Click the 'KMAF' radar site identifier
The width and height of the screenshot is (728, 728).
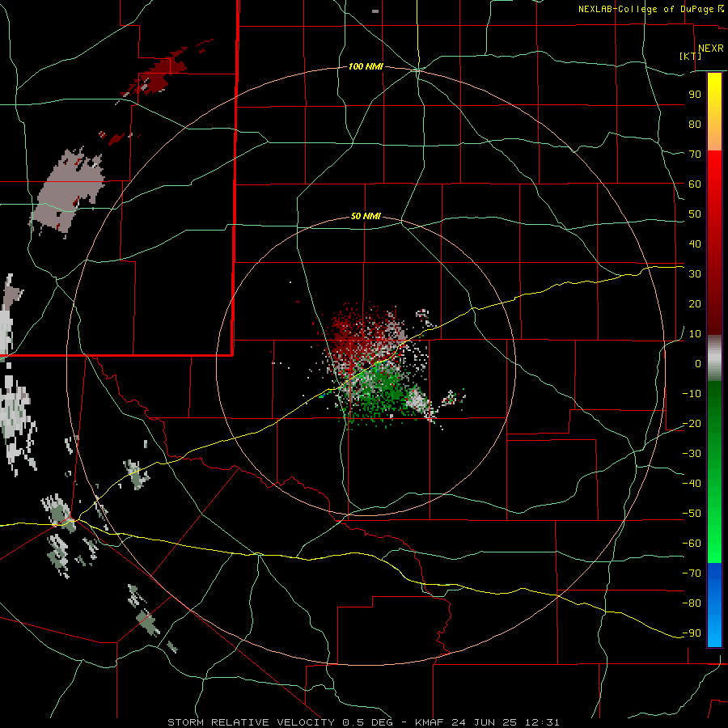pyautogui.click(x=429, y=722)
